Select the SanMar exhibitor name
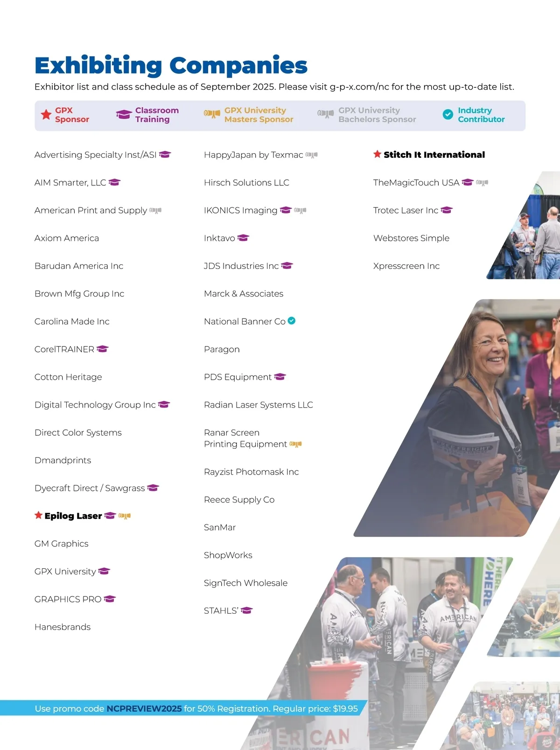The width and height of the screenshot is (560, 750). tap(220, 527)
